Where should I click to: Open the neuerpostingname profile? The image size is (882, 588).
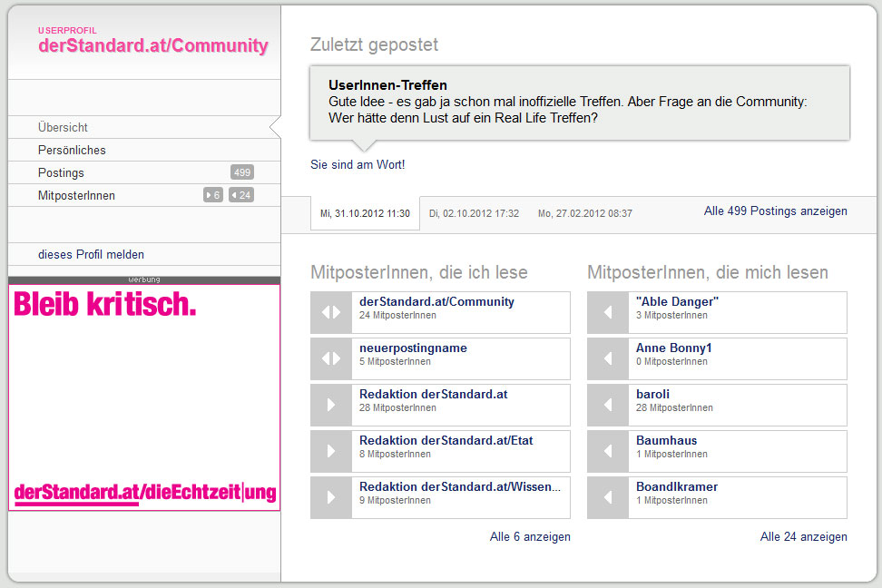pos(413,348)
